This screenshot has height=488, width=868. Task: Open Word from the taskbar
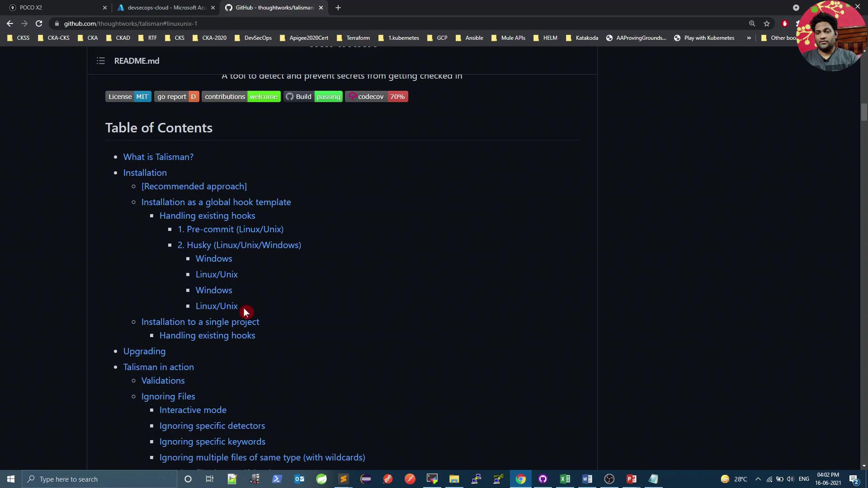click(x=587, y=479)
